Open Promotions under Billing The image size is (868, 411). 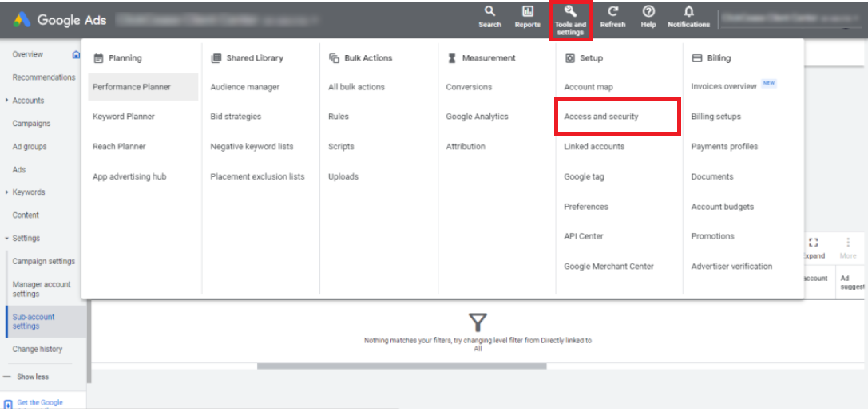click(x=712, y=236)
